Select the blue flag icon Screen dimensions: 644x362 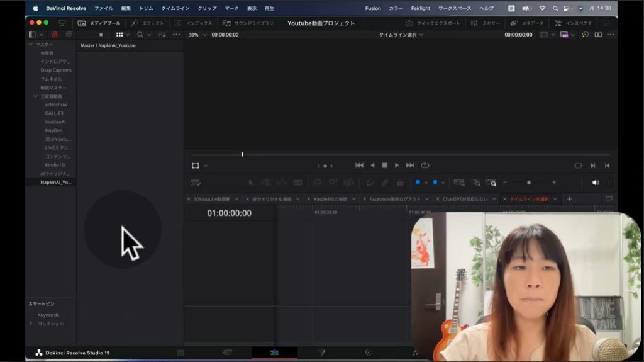click(x=418, y=183)
